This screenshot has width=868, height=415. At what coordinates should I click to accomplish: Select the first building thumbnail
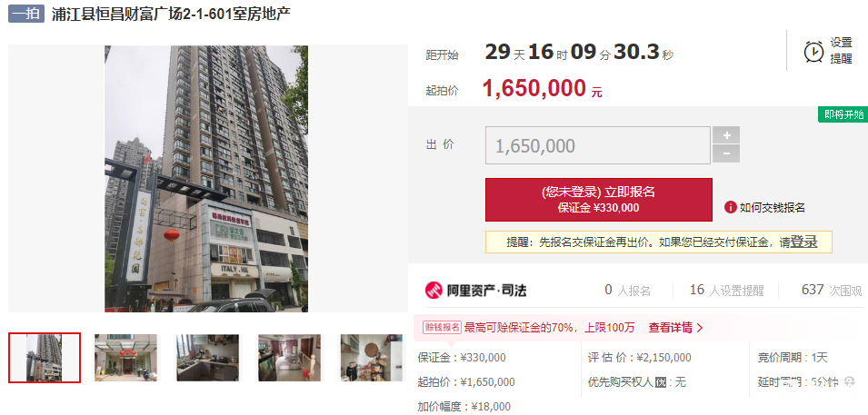click(45, 358)
